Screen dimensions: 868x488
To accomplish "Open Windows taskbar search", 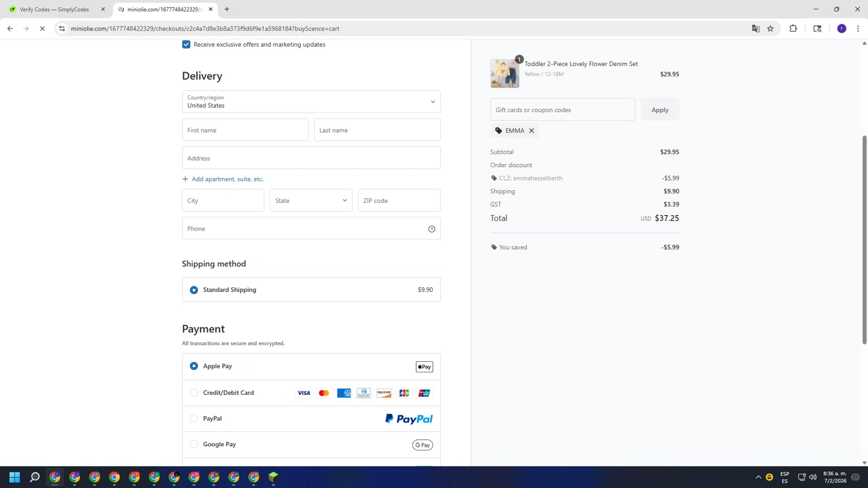I will (x=35, y=477).
